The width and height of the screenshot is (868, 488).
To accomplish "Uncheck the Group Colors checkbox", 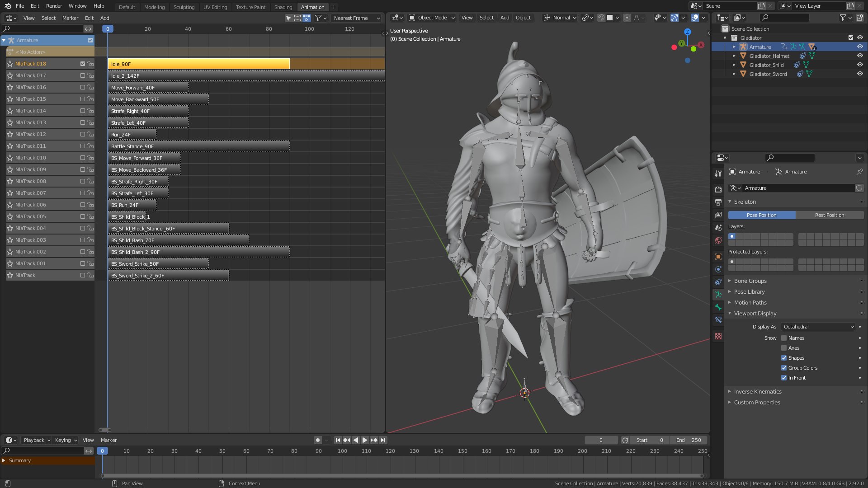I will click(x=784, y=368).
